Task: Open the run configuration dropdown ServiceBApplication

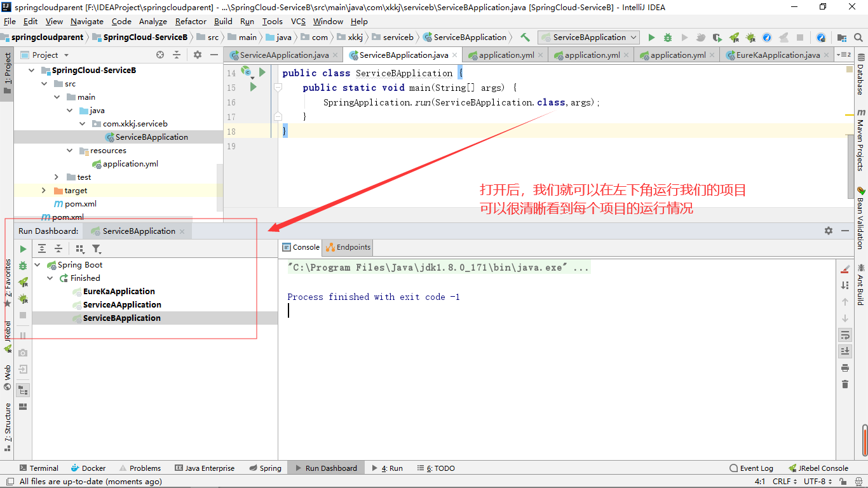Action: coord(588,37)
